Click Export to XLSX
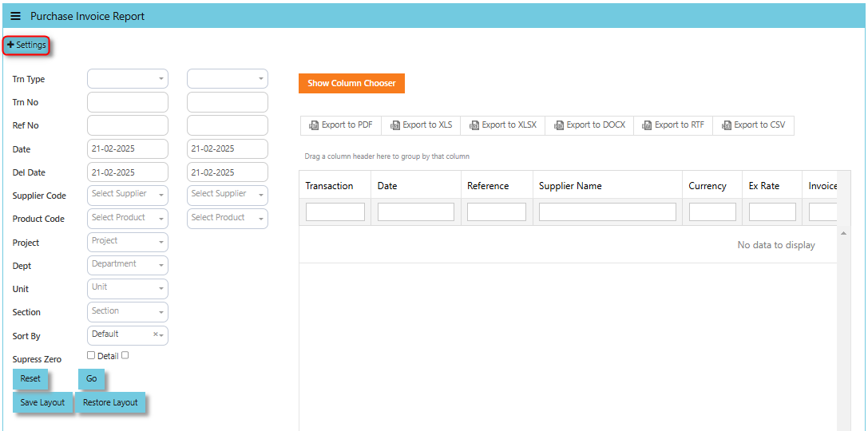The image size is (868, 431). coord(502,125)
